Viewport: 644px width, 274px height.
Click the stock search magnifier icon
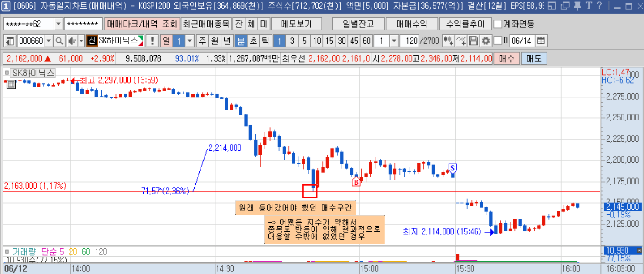point(60,41)
